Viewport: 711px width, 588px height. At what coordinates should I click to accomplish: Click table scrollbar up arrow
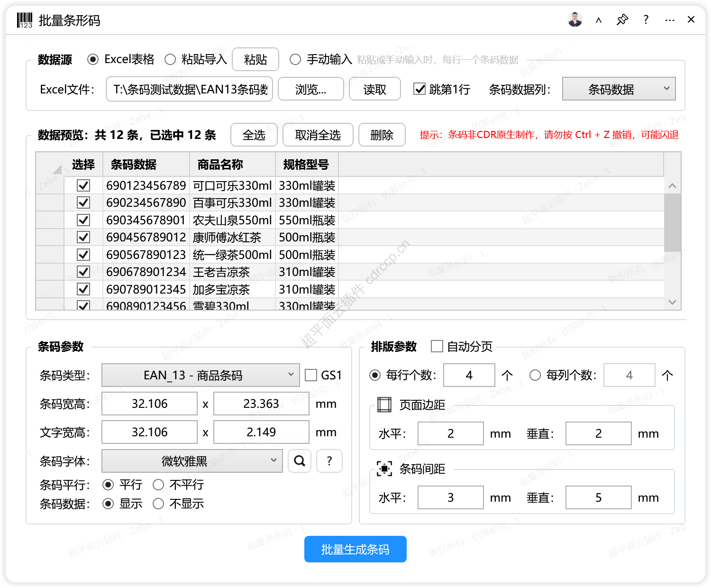click(672, 186)
